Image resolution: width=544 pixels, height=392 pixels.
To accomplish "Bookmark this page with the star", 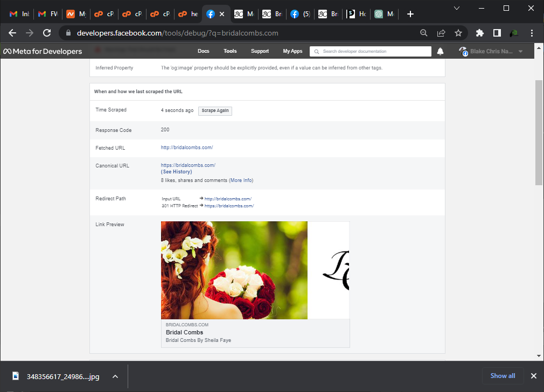I will pos(458,33).
